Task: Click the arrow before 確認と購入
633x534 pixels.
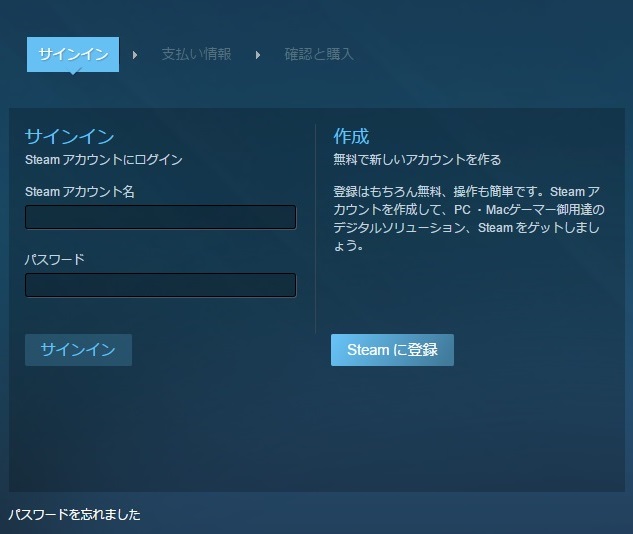Action: pos(258,55)
